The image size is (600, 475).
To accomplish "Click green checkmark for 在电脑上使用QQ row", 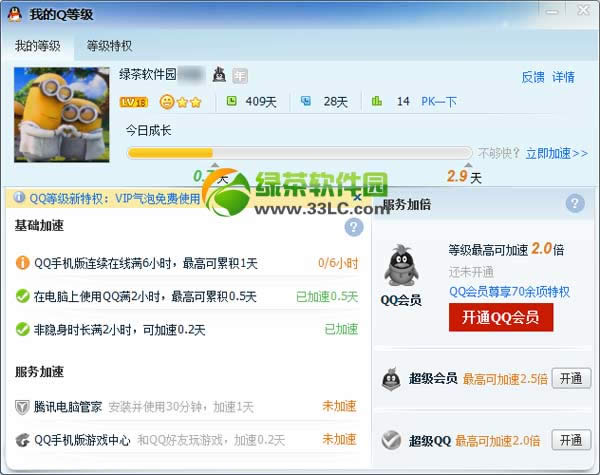I will [x=23, y=296].
